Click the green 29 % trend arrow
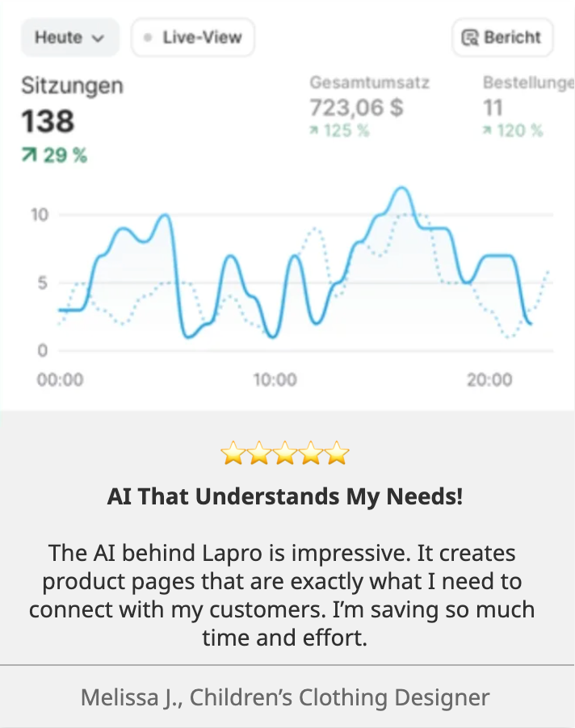This screenshot has height=728, width=575. (29, 156)
